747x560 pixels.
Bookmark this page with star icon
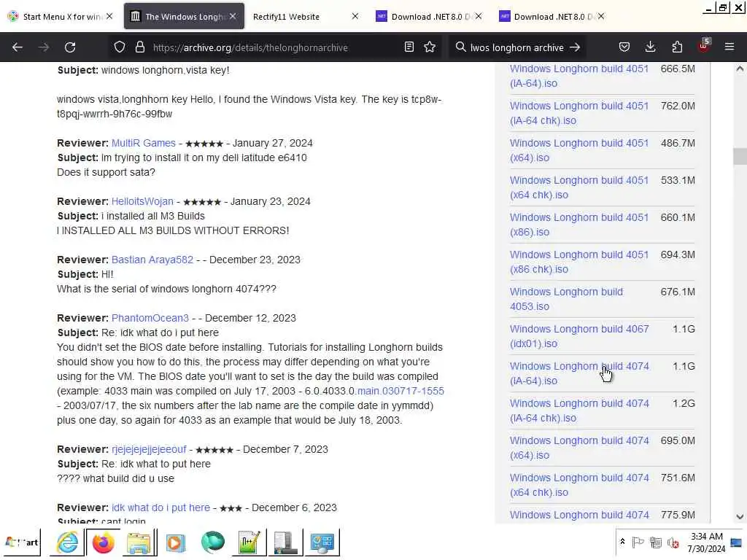(x=430, y=47)
